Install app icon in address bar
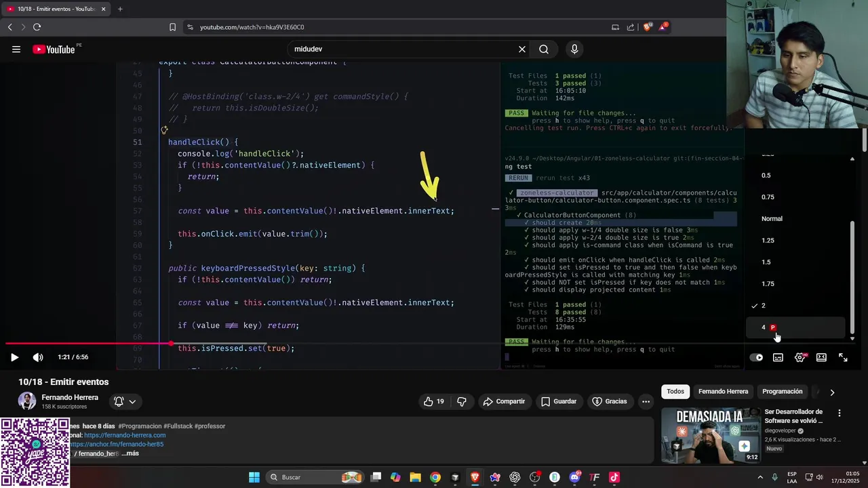The width and height of the screenshot is (868, 488). click(x=615, y=27)
